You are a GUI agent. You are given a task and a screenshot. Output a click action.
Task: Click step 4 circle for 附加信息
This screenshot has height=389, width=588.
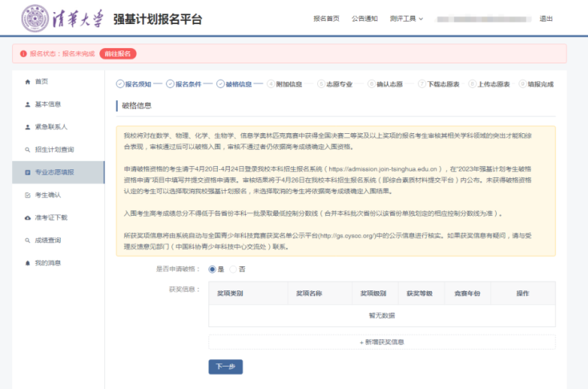click(271, 84)
